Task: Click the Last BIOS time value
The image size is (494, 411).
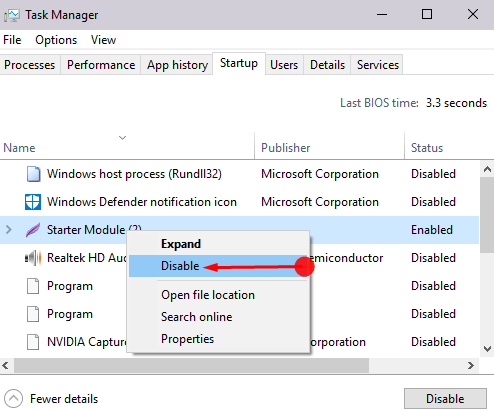Action: tap(456, 103)
